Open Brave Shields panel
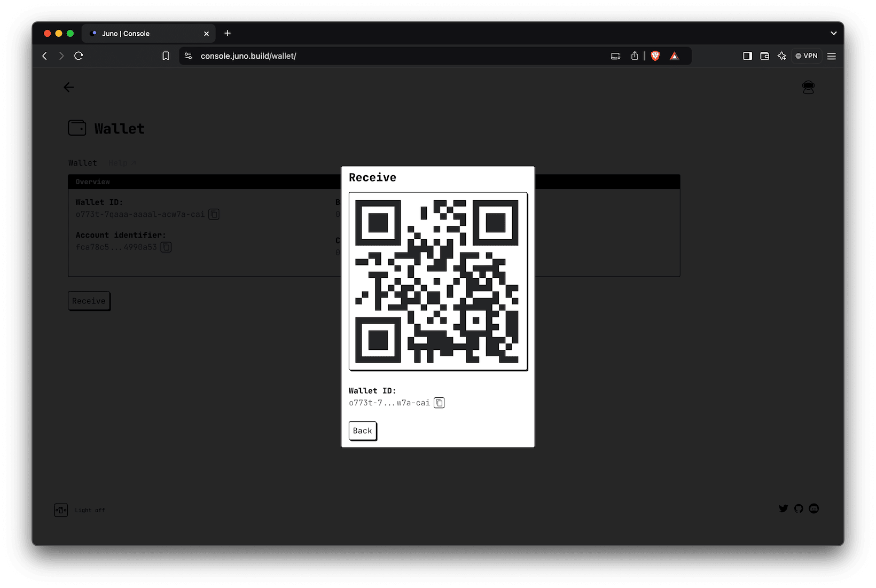The image size is (876, 588). coord(655,56)
